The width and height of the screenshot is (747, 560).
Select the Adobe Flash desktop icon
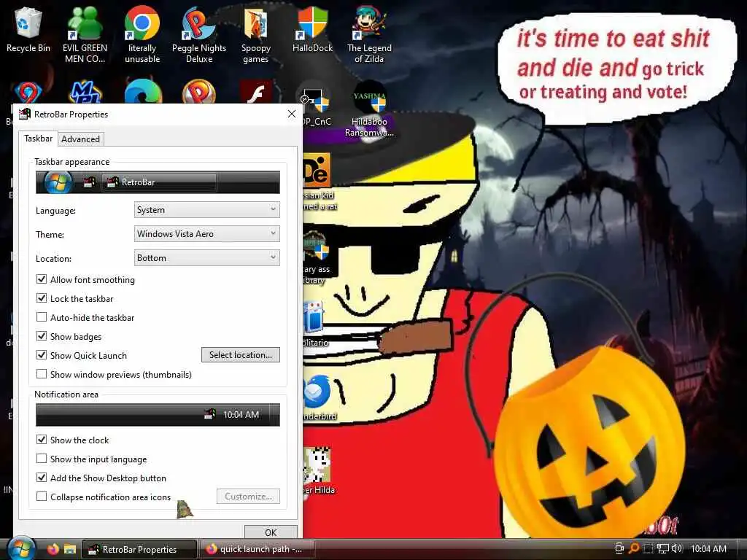tap(256, 92)
